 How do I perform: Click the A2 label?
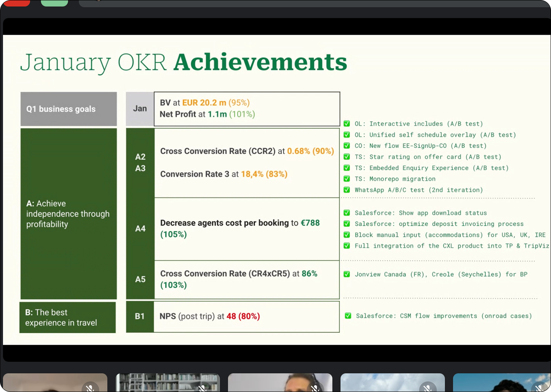pyautogui.click(x=140, y=157)
